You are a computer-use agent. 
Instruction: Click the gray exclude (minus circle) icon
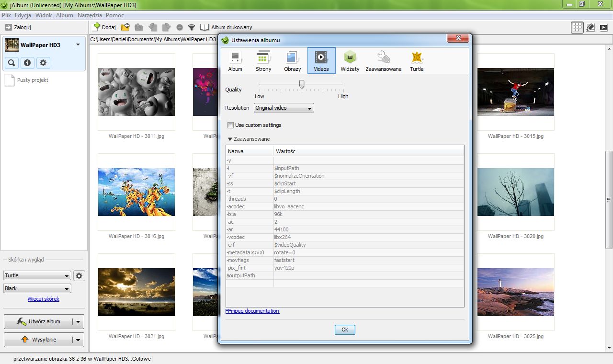[x=179, y=28]
